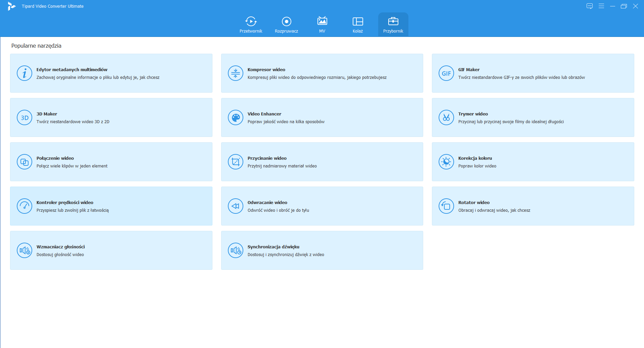Click 'Połącz wiele klipów w jeden element' text
Screen dimensions: 644x348
[x=72, y=166]
